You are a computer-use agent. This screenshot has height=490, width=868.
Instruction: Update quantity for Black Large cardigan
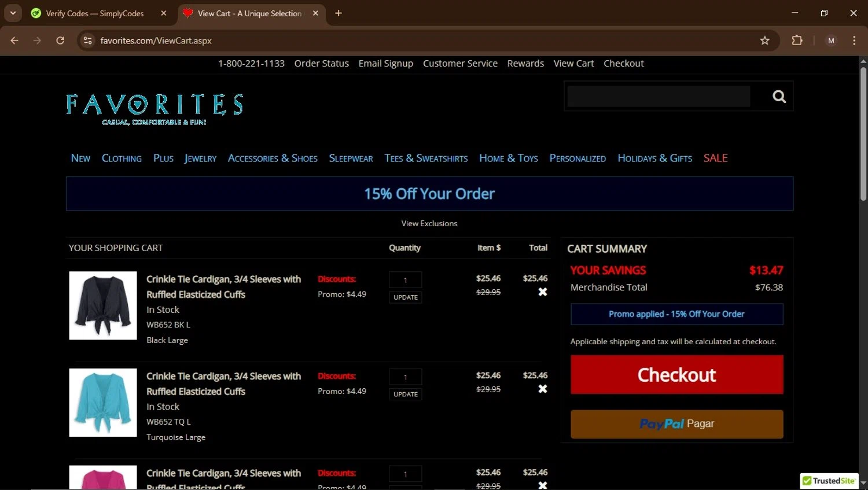click(406, 297)
